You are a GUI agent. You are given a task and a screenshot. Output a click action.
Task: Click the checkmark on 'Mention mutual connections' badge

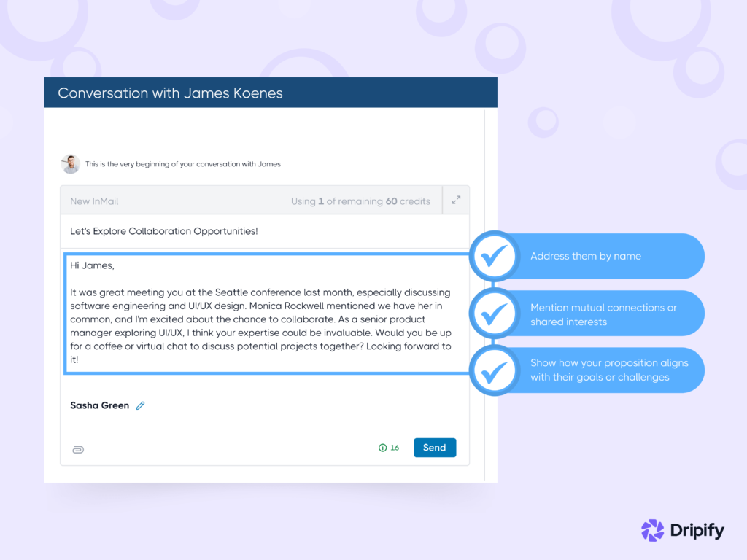(495, 314)
